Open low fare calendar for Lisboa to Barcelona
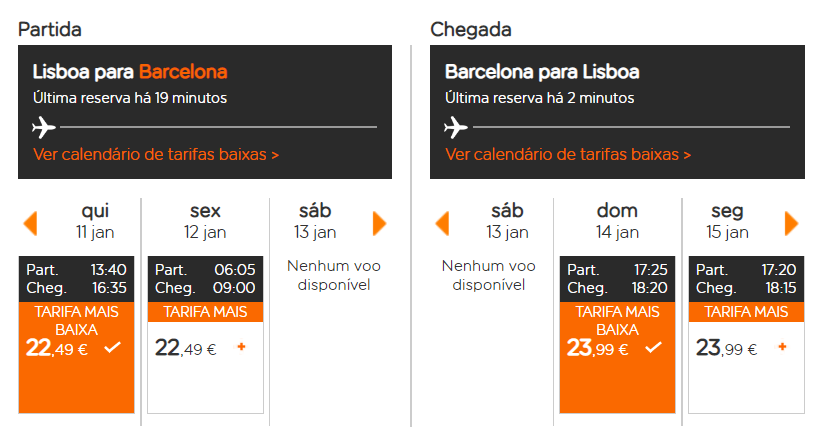This screenshot has width=824, height=433. tap(156, 154)
